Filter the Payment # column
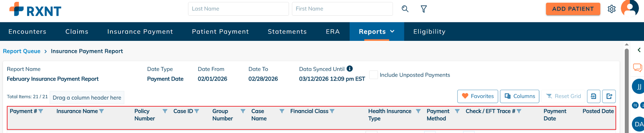The width and height of the screenshot is (644, 133). (x=41, y=111)
